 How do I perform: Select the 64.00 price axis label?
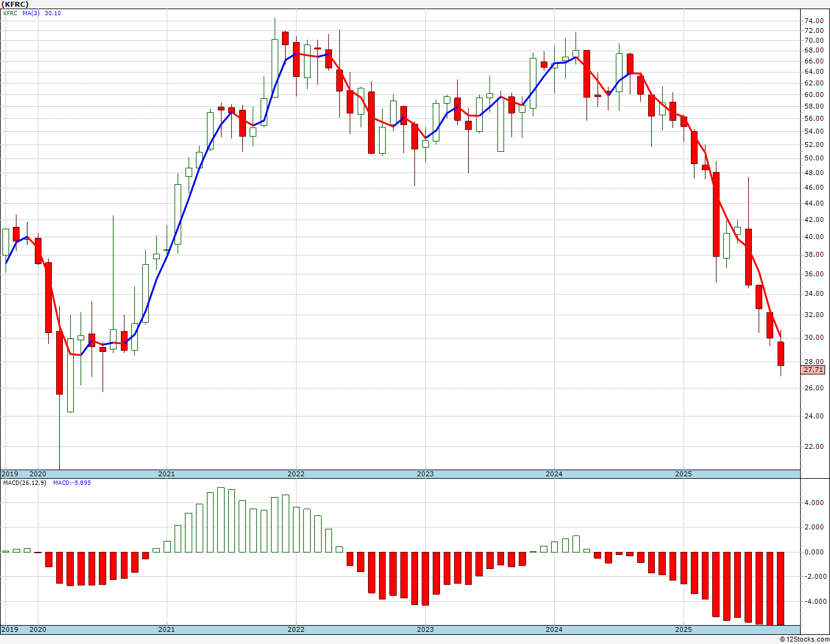pos(814,72)
